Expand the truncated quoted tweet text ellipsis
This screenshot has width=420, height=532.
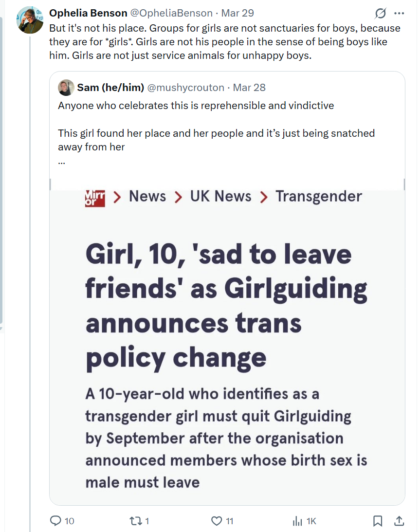(62, 161)
